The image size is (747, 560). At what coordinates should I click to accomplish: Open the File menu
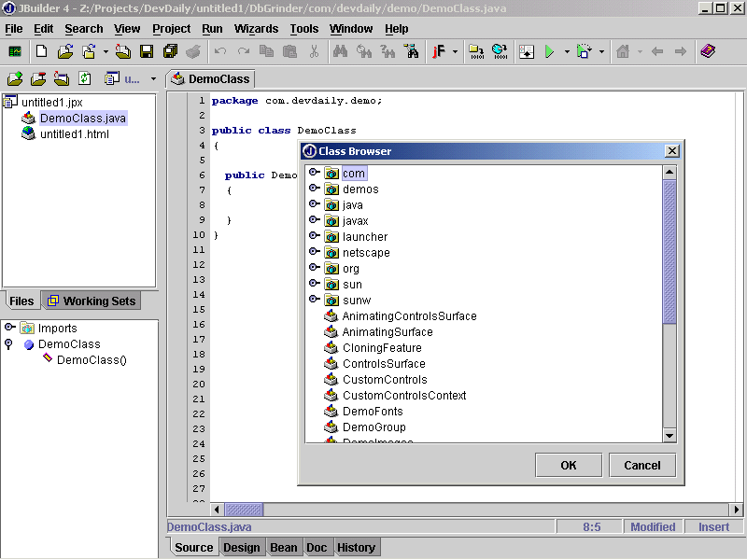(x=14, y=29)
